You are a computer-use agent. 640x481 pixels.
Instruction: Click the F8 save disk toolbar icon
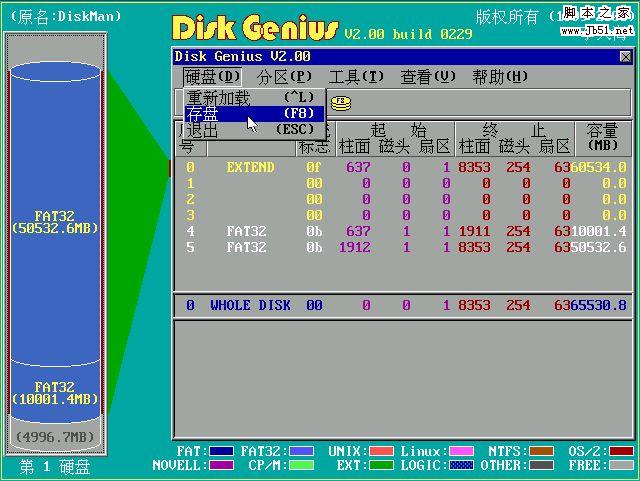point(341,101)
